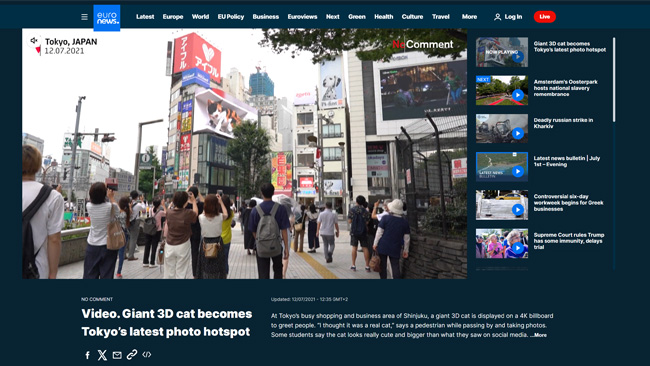This screenshot has height=366, width=650.
Task: Open the Green section
Action: (357, 17)
